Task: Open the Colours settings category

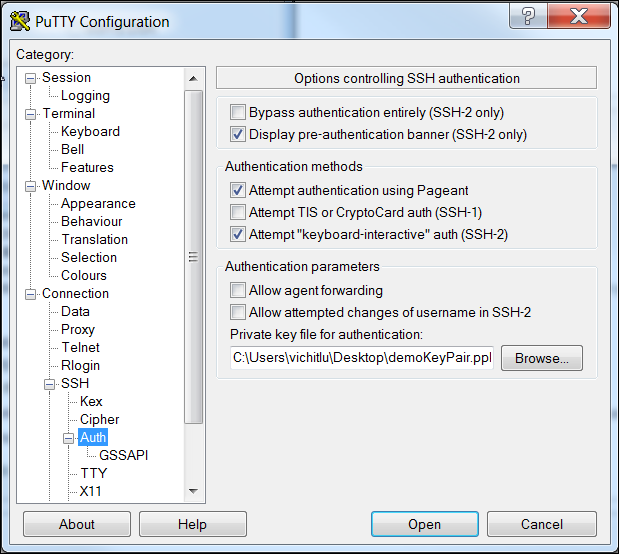Action: tap(84, 276)
